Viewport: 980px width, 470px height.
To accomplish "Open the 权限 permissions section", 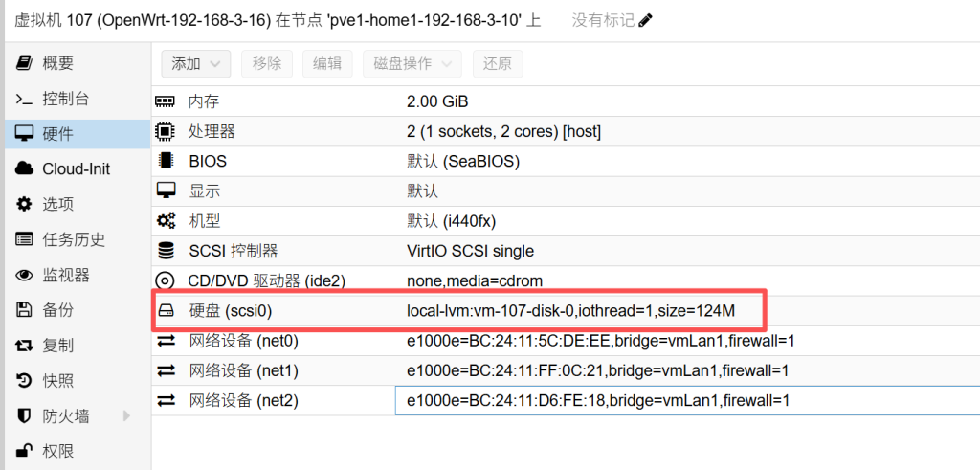I will (x=57, y=451).
